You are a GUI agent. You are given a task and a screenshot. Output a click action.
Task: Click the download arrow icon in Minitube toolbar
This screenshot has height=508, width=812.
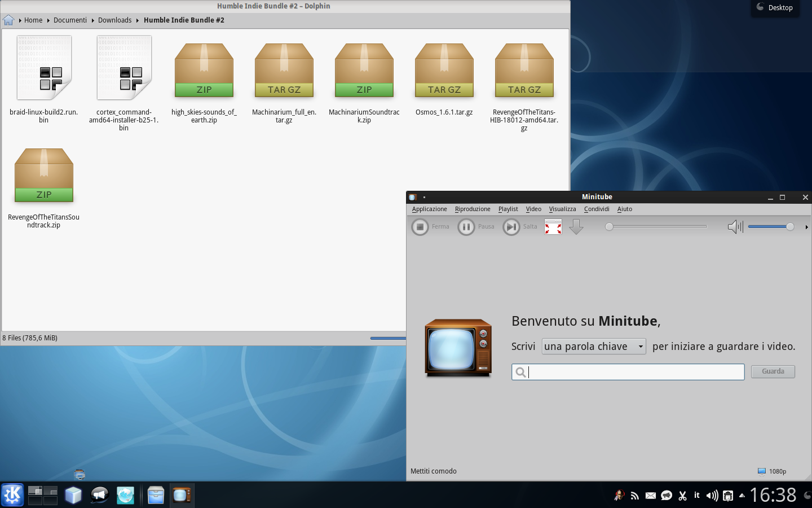[576, 227]
